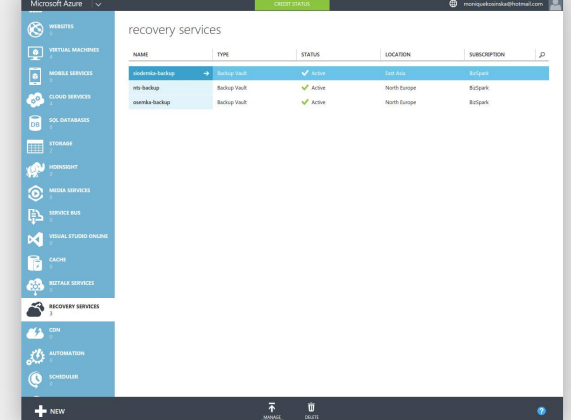The width and height of the screenshot is (571, 420).
Task: Click the Delete trash can icon
Action: click(311, 407)
